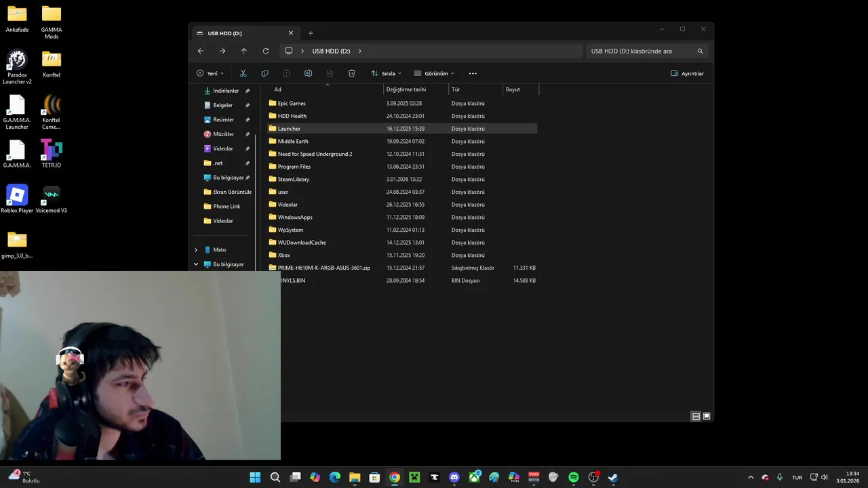Open Discord from taskbar
Screen dimensions: 868x488
(x=454, y=477)
